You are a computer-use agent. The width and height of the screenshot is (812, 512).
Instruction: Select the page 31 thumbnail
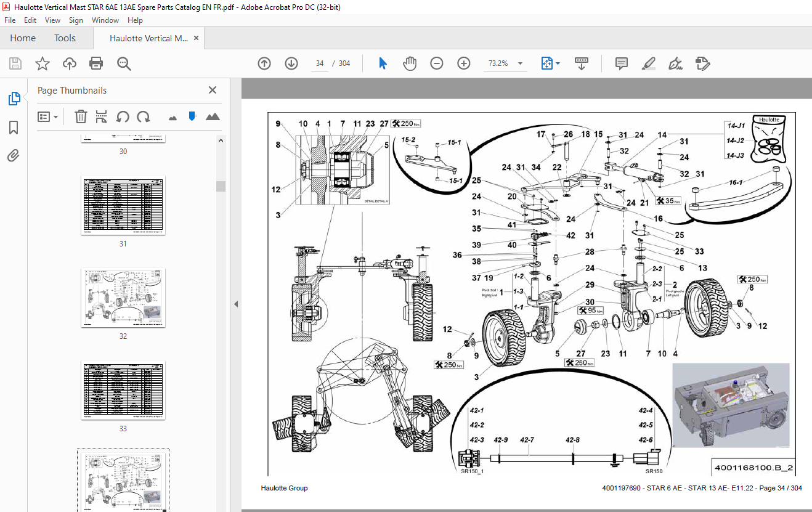(x=123, y=205)
